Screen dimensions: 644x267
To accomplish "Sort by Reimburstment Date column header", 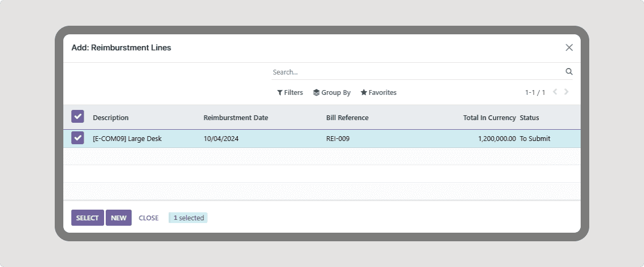I will [236, 118].
